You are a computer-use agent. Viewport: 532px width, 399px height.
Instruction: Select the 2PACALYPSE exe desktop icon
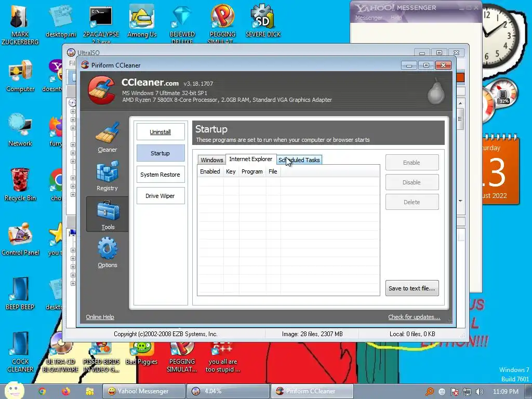(x=101, y=24)
